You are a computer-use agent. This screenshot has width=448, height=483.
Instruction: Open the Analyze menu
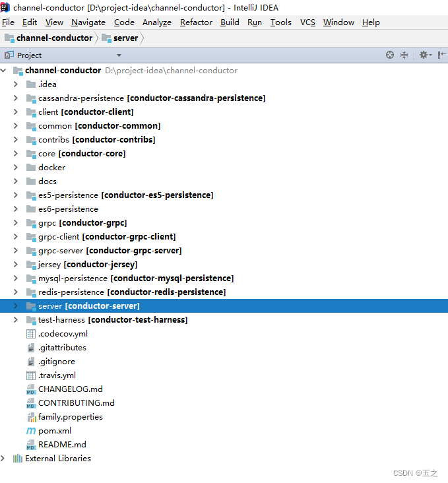pos(157,22)
